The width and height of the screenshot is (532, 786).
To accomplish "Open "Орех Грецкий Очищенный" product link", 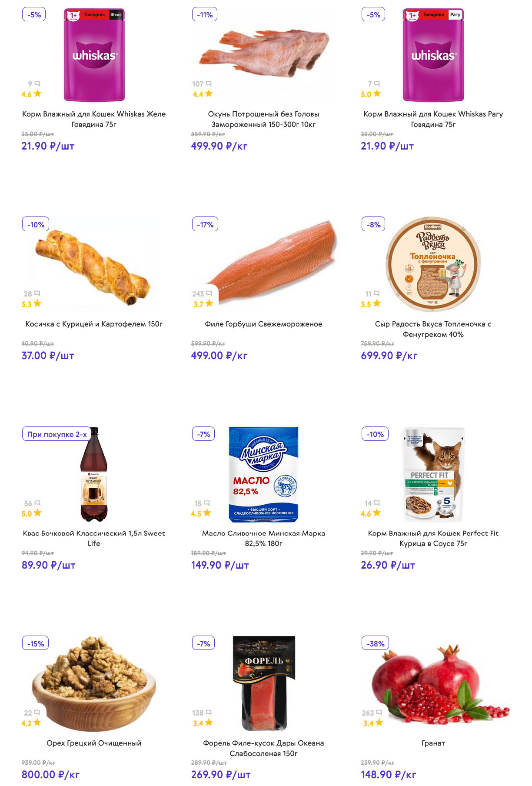I will click(x=94, y=743).
